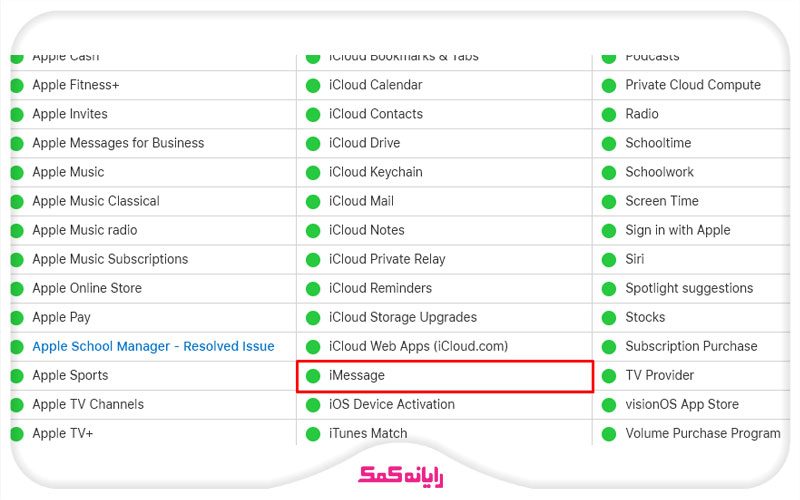Select the Apple Messages for Business entry
800x500 pixels.
tap(118, 143)
